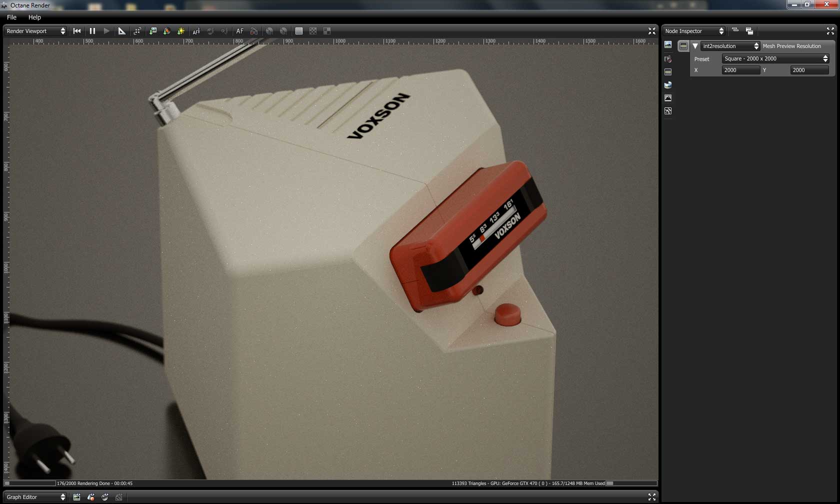The width and height of the screenshot is (840, 504).
Task: Select the kernel icon at bottom of inspector sidebar
Action: [668, 111]
